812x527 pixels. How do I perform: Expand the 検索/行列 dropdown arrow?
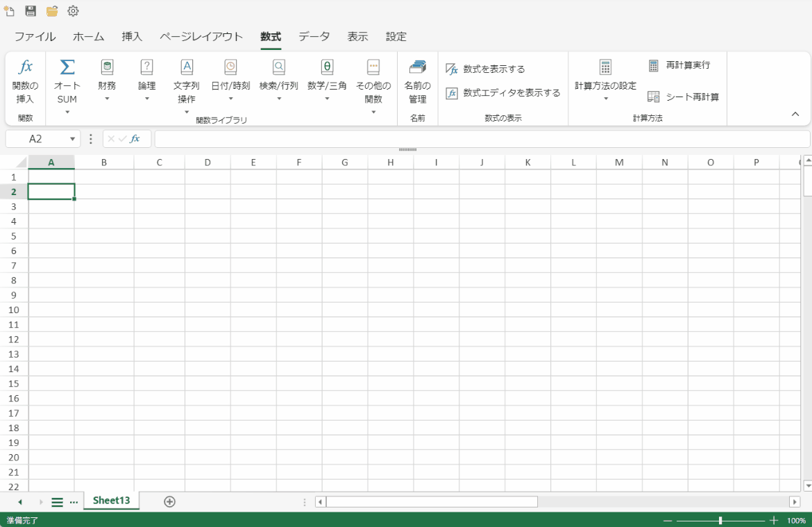[278, 99]
